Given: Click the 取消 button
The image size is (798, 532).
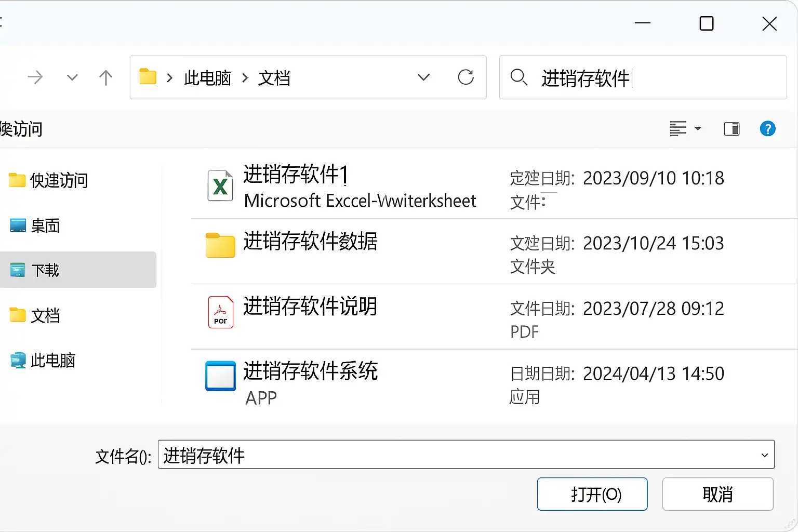Looking at the screenshot, I should (717, 494).
